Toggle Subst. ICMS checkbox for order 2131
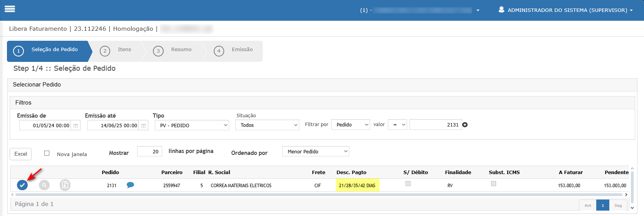The height and width of the screenshot is (216, 644). [x=493, y=183]
